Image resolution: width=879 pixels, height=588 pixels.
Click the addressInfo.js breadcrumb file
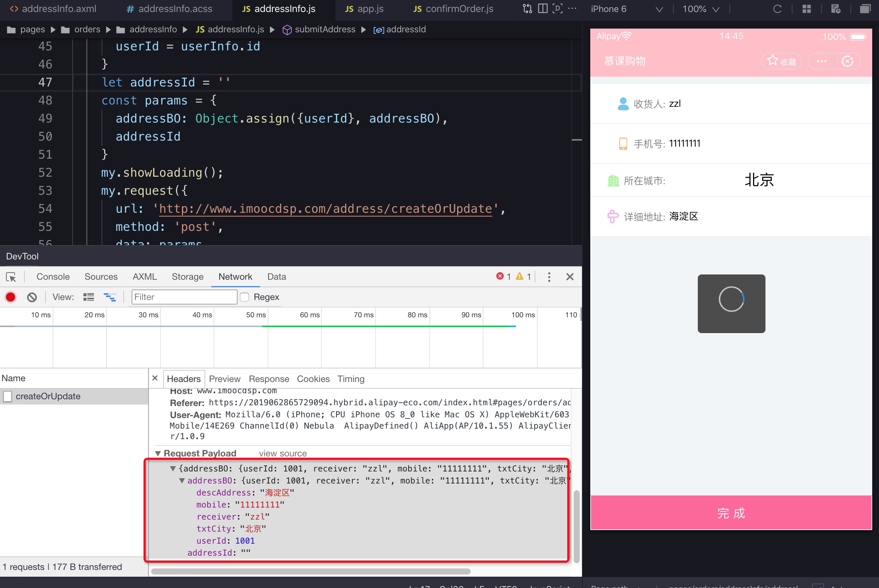pyautogui.click(x=230, y=29)
